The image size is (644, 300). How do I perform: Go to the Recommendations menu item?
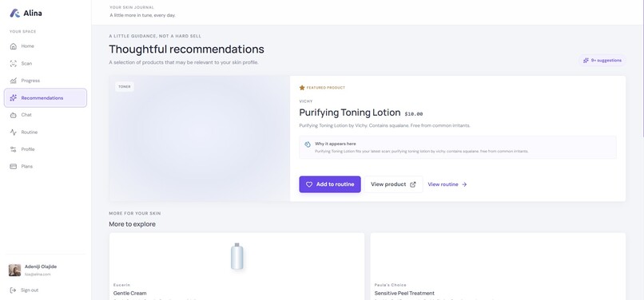pyautogui.click(x=46, y=98)
